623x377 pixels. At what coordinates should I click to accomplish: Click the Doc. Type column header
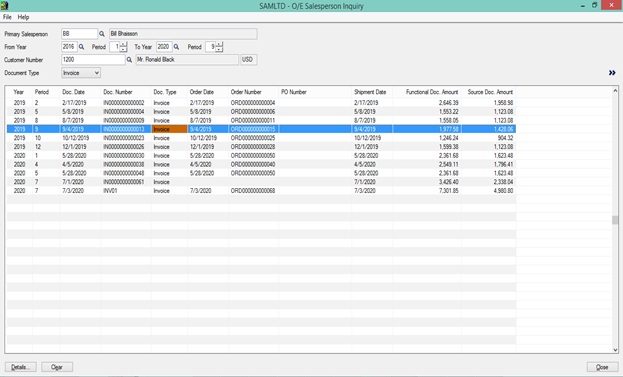coord(165,92)
